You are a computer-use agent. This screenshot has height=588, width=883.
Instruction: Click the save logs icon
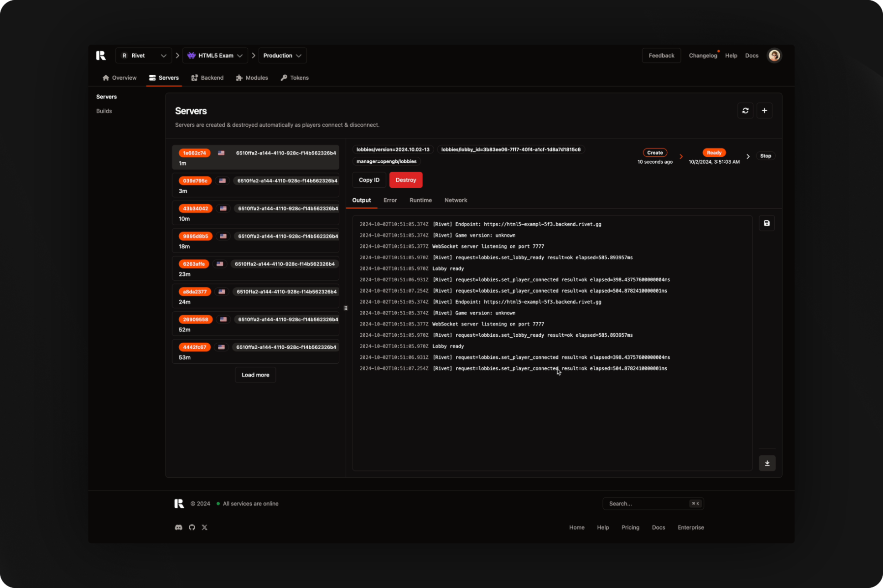[x=766, y=223]
